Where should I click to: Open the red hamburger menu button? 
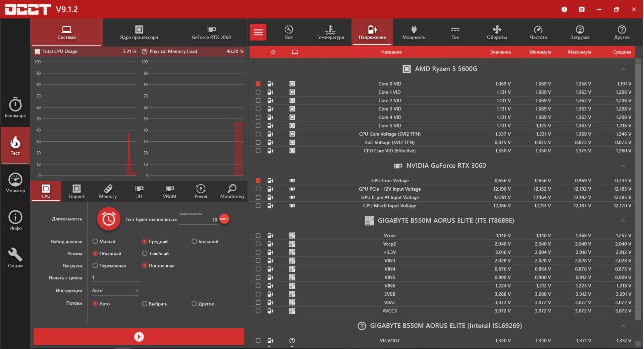tap(258, 32)
